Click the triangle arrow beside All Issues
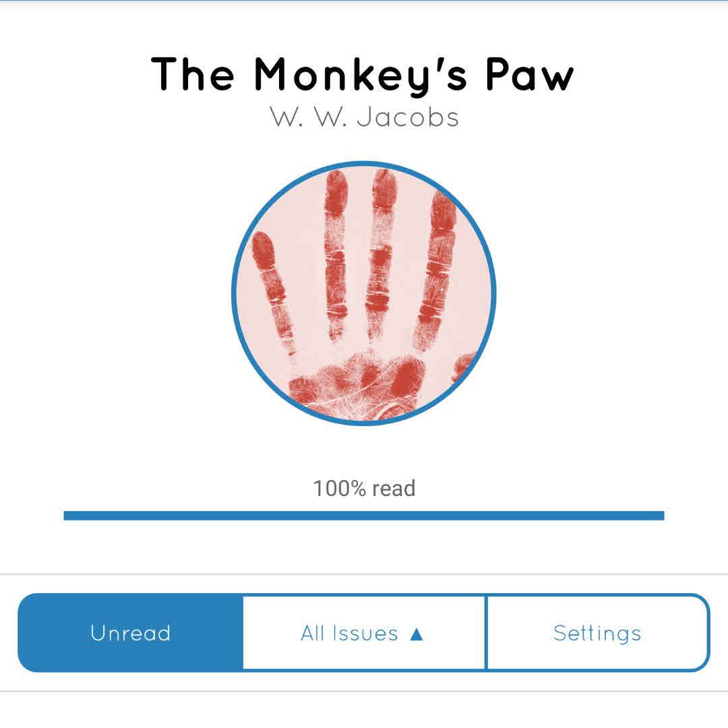This screenshot has width=728, height=728. (x=417, y=634)
